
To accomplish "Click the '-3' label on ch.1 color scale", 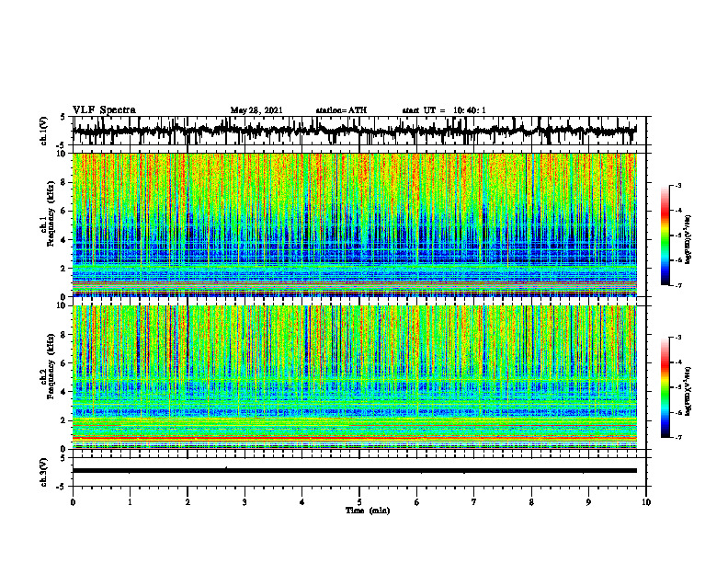I will tap(678, 185).
